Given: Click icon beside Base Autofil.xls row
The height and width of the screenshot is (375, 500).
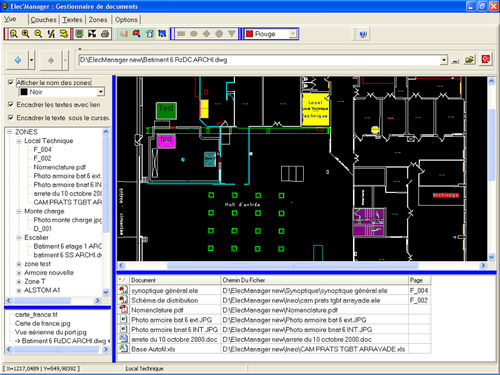Looking at the screenshot, I should 124,349.
